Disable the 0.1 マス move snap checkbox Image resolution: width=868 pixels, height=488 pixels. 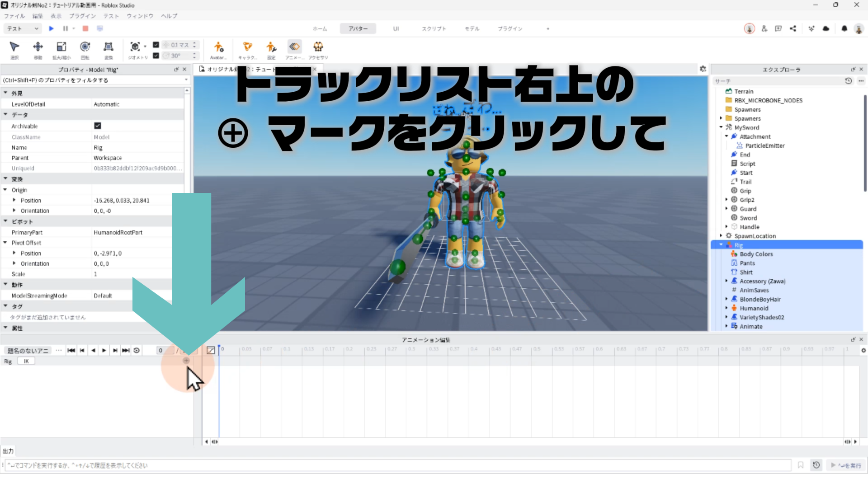pos(156,45)
